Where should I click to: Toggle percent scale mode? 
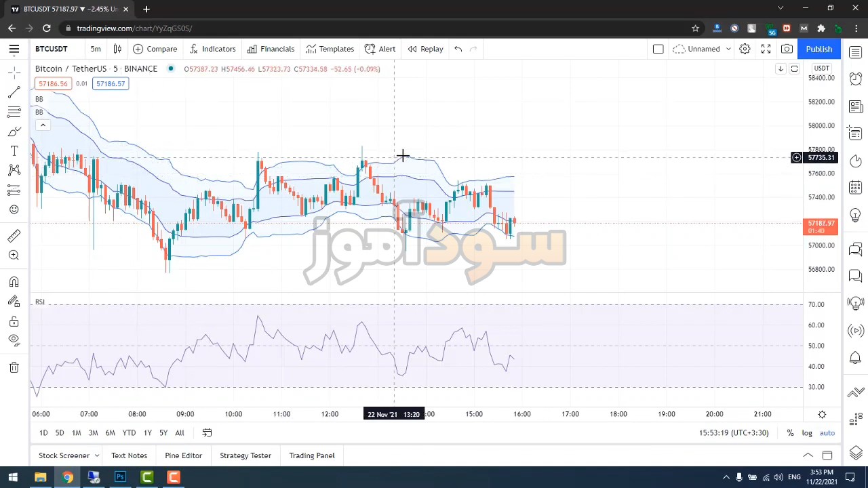point(790,432)
